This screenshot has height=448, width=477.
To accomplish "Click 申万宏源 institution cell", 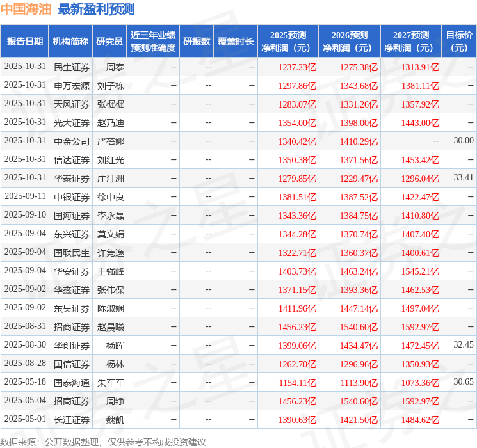I will point(72,86).
